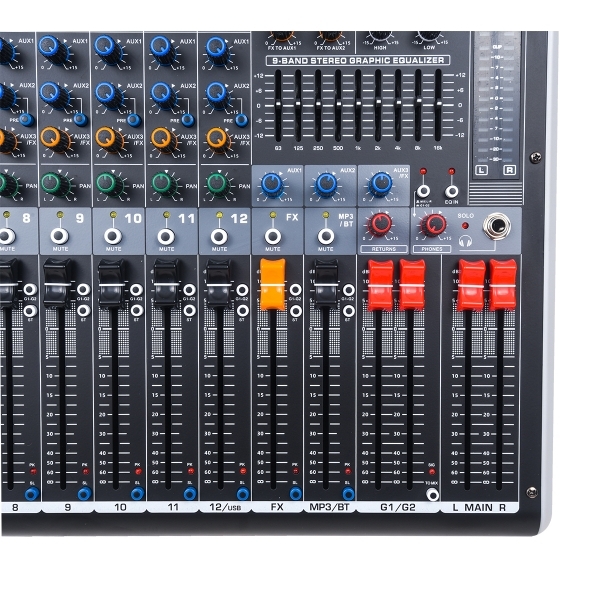Toggle the FX channel MUTE button
This screenshot has width=600, height=600.
[273, 236]
